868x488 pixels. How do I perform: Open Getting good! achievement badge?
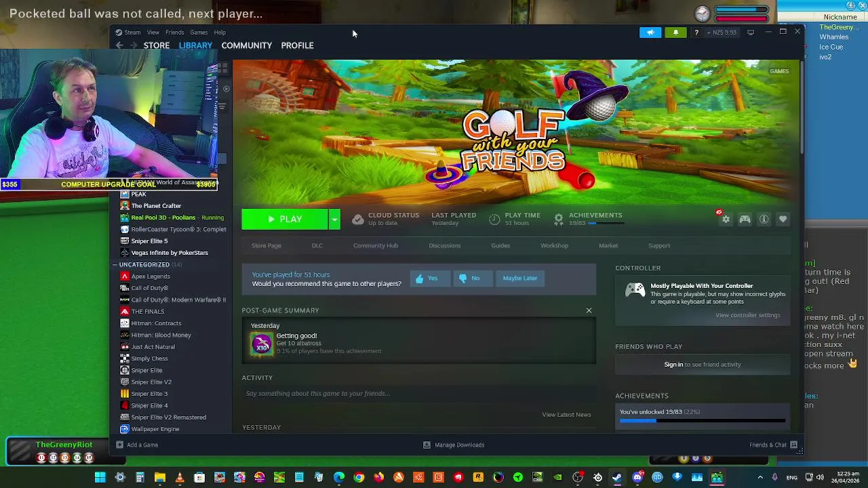tap(262, 344)
